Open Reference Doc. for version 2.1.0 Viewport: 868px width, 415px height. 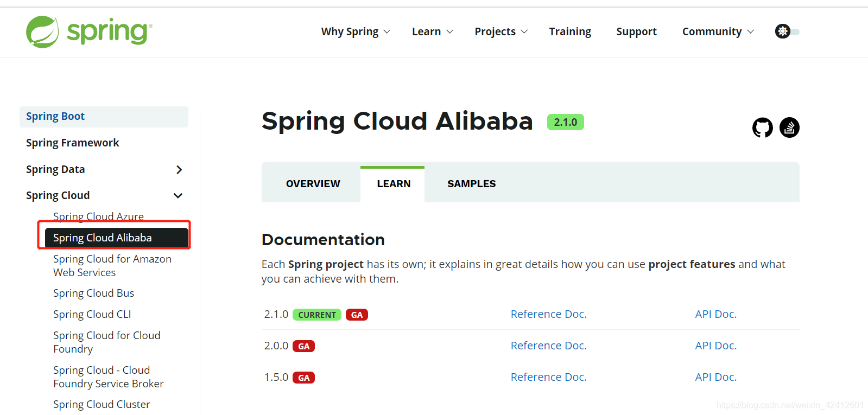(x=549, y=314)
